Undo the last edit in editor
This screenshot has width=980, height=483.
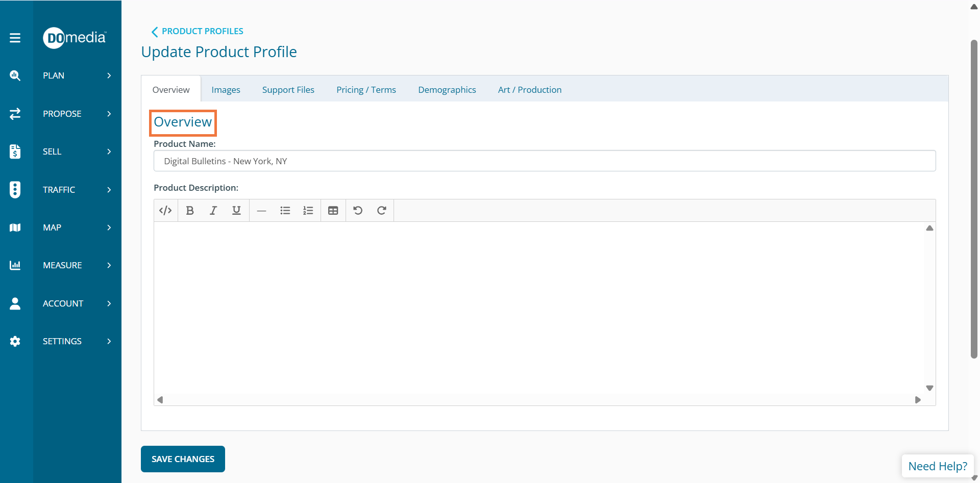pos(358,211)
